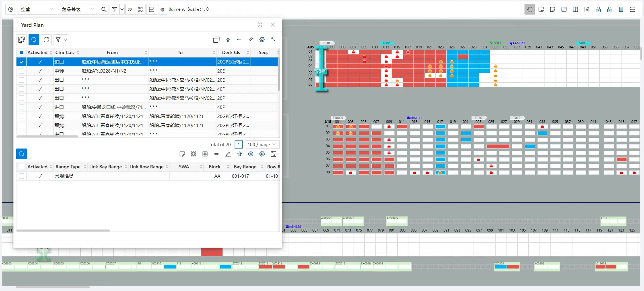Screen dimensions: 644x291
Task: Select the 安通龙口线 进口 table row
Action: pos(147,107)
